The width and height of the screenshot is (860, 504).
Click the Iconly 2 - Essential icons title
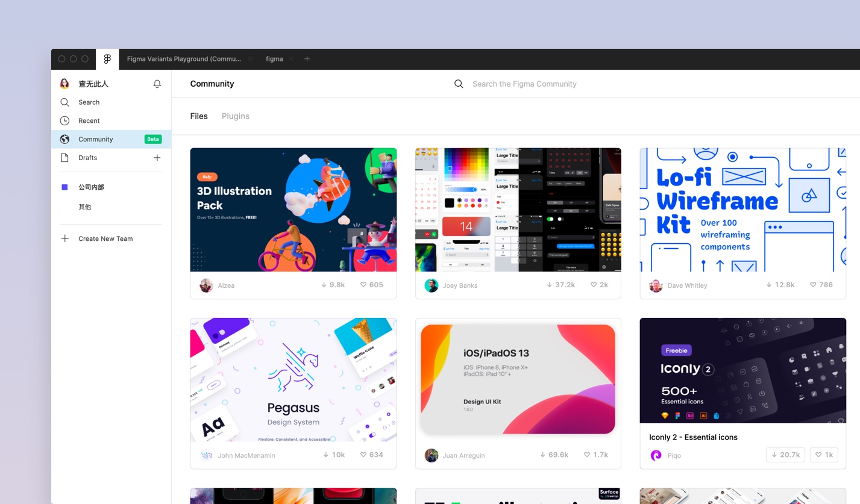693,437
